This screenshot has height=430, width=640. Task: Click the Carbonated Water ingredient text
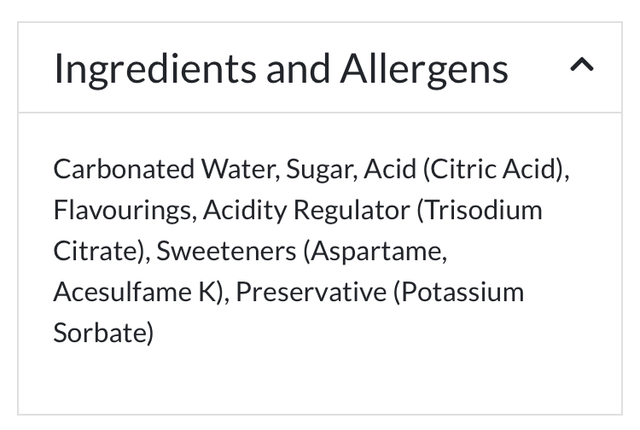point(164,168)
